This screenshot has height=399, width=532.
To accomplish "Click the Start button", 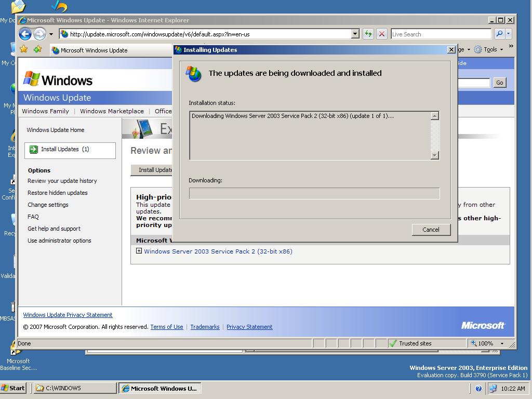I will pos(13,388).
